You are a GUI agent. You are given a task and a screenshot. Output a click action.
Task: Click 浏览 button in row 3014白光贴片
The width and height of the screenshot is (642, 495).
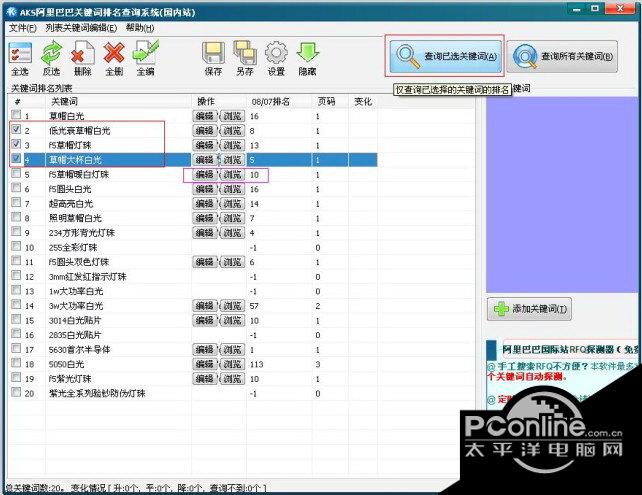232,321
